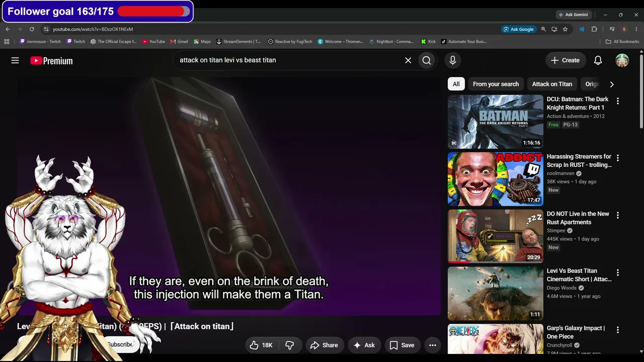Screen dimensions: 644x362
Task: Visit the Crunchyroll channel
Action: point(559,345)
